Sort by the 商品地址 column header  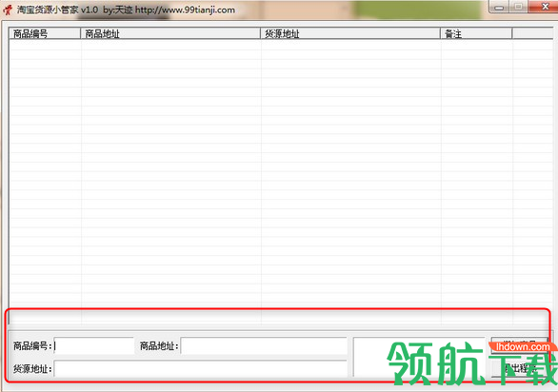170,34
